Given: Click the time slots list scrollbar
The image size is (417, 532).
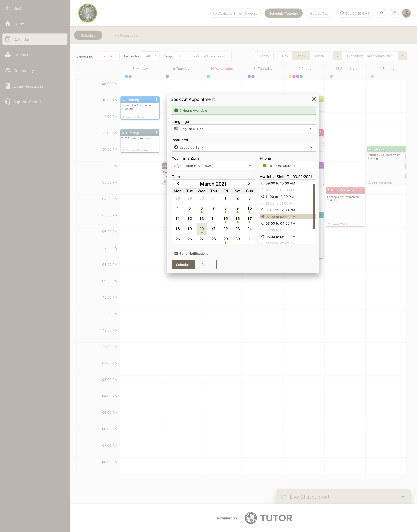Looking at the screenshot, I should tap(314, 207).
